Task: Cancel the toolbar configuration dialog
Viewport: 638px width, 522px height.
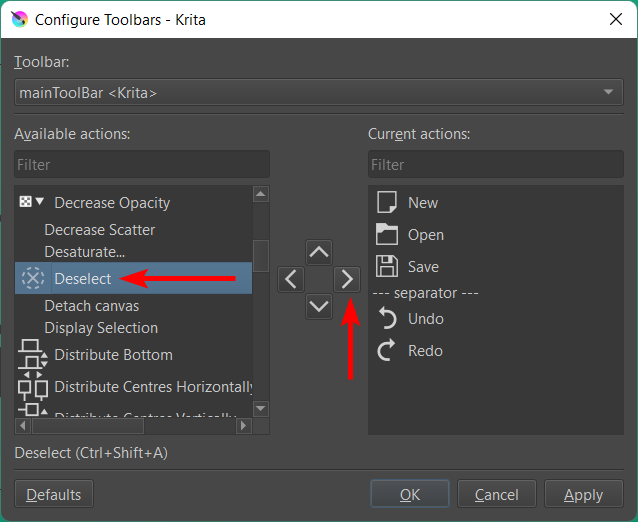Action: 496,494
